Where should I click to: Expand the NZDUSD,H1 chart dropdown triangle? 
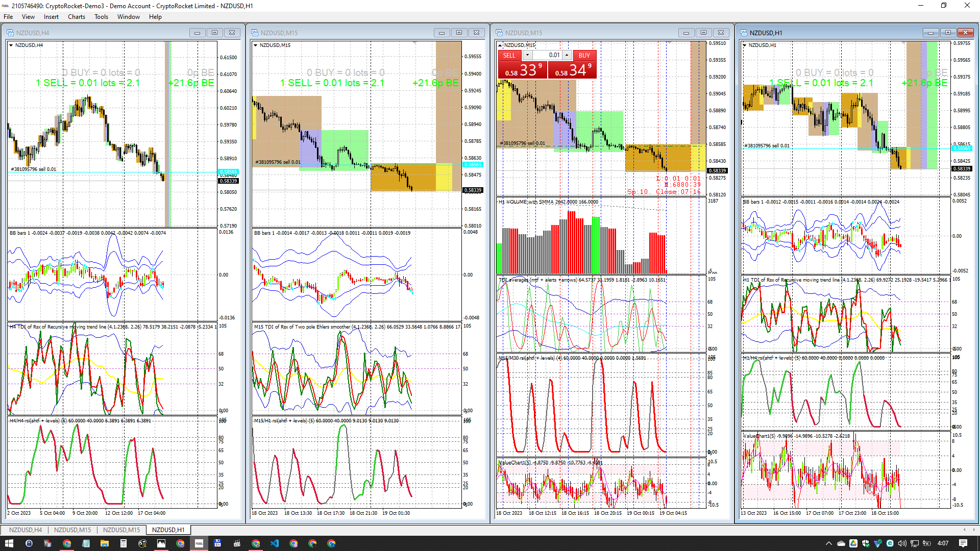click(x=745, y=45)
